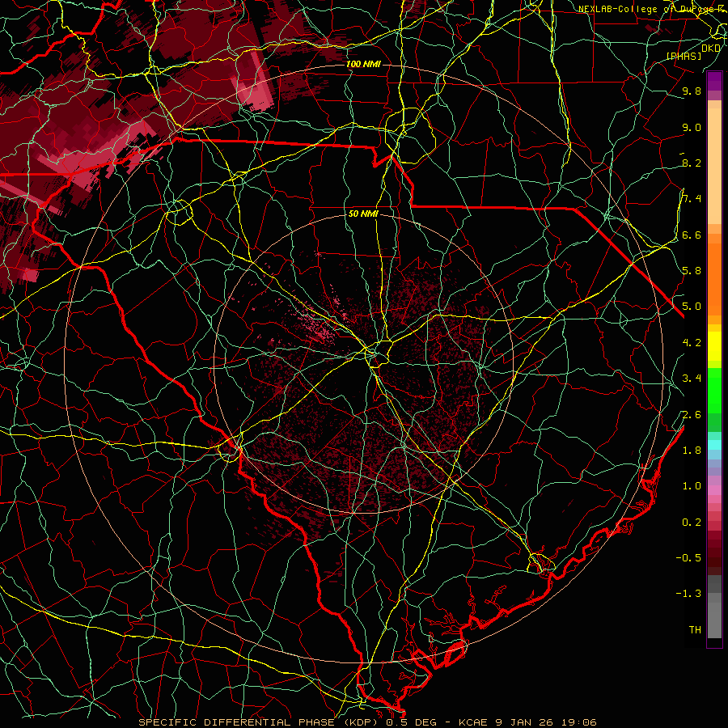Click the green band in the color scale
Image resolution: width=728 pixels, height=728 pixels.
(714, 390)
